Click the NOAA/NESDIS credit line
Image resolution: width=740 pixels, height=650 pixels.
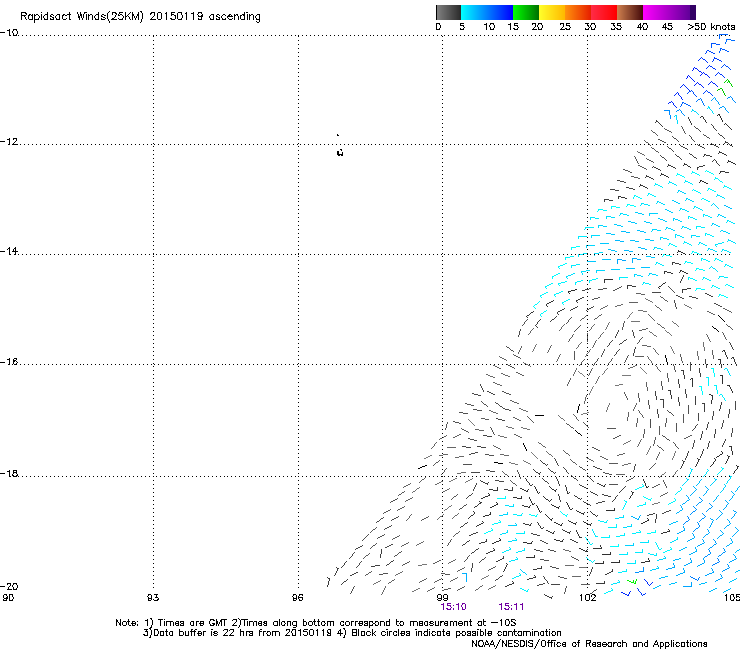tap(589, 644)
